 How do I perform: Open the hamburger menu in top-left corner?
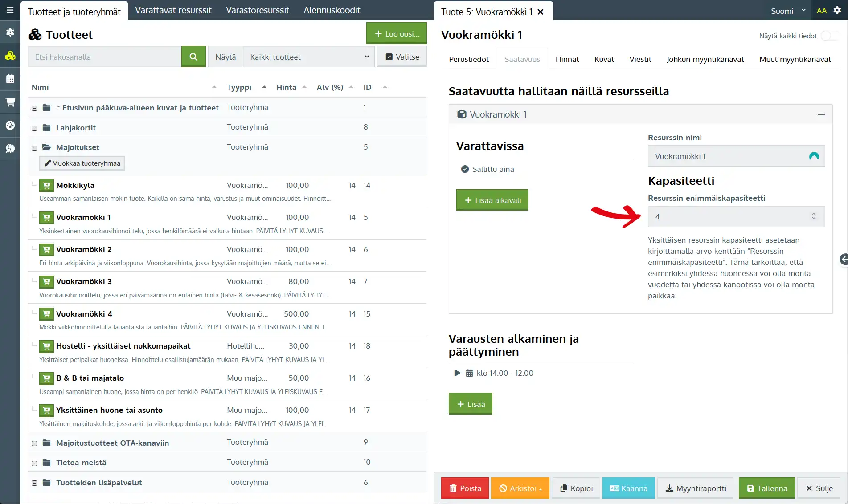pyautogui.click(x=10, y=10)
